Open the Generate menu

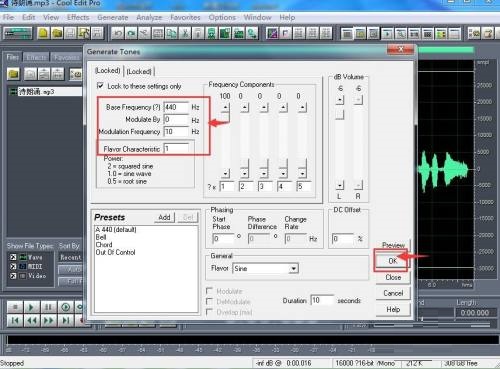(x=113, y=17)
